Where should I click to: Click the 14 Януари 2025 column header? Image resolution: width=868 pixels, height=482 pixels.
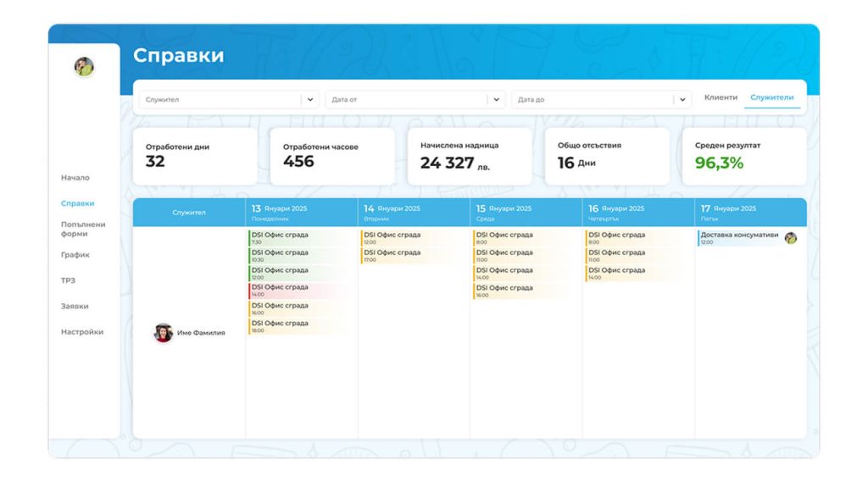tap(414, 213)
